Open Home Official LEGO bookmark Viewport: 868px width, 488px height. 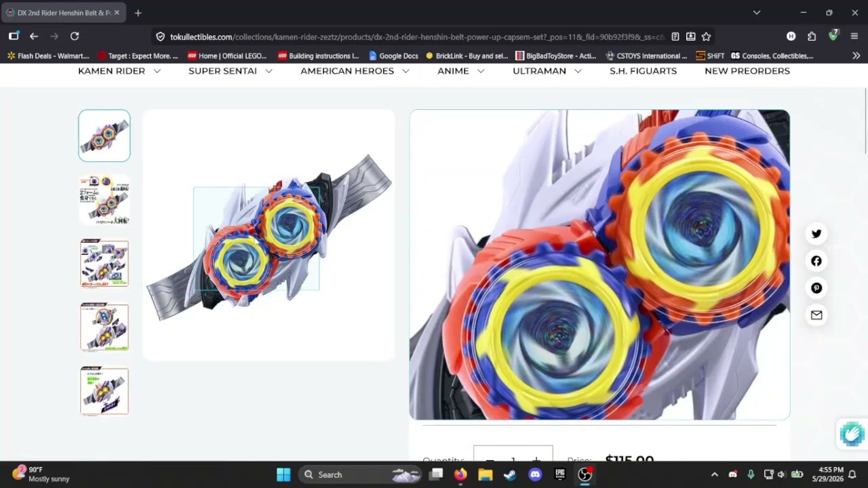click(227, 56)
